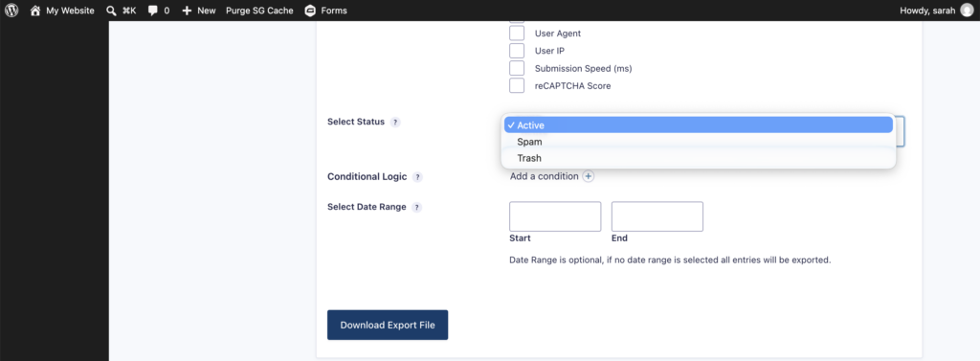Click the Download Export File button
The width and height of the screenshot is (980, 361).
388,326
